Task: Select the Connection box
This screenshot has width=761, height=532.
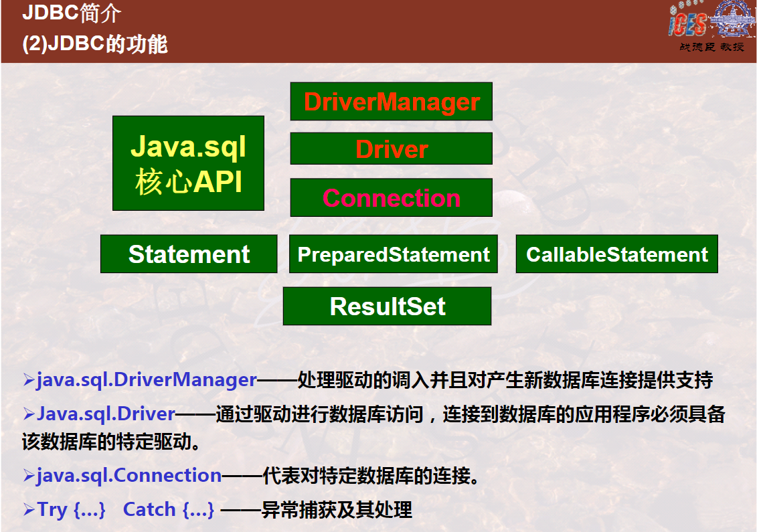Action: [391, 197]
